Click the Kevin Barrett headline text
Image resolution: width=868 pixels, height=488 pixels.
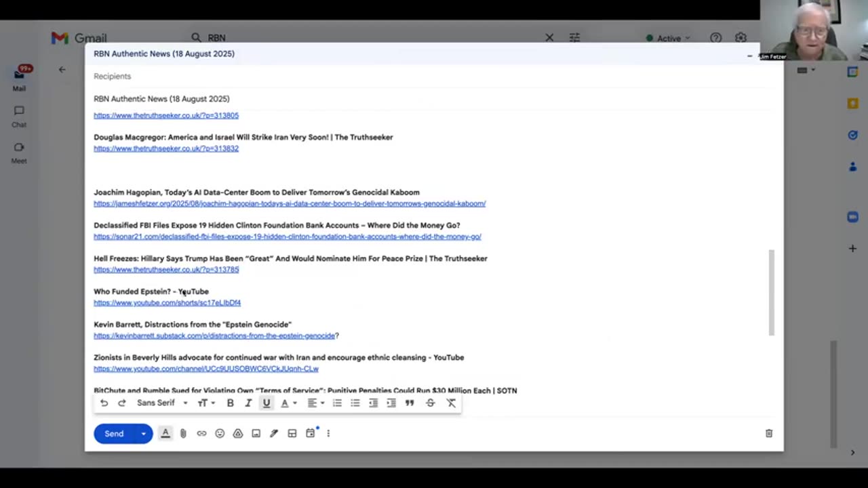click(x=193, y=325)
